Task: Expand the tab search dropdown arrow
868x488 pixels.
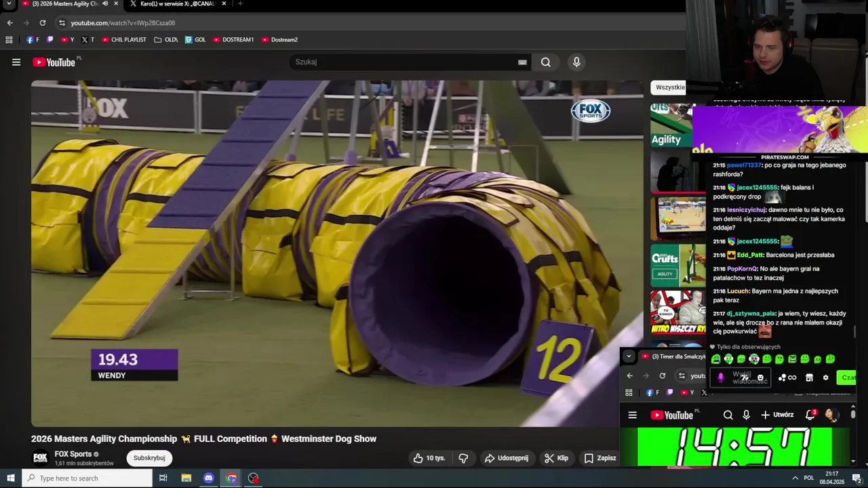Action: coord(9,4)
